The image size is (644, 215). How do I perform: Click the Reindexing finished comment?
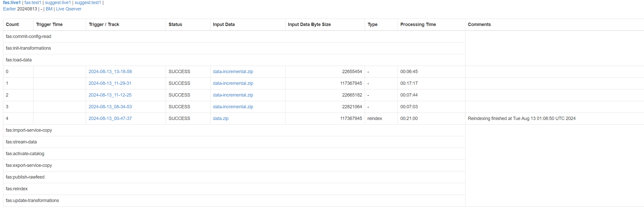(x=522, y=118)
